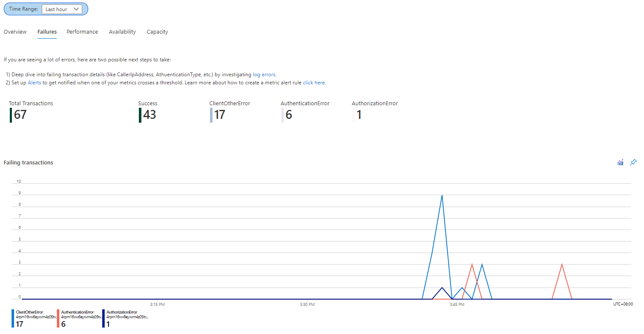644x334 pixels.
Task: Open the log errors link
Action: pyautogui.click(x=264, y=74)
